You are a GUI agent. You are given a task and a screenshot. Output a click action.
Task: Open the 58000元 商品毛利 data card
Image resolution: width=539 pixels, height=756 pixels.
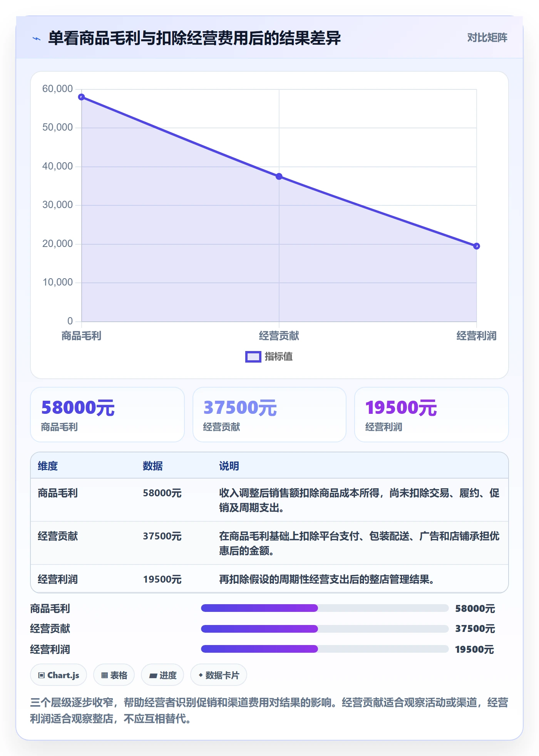107,415
